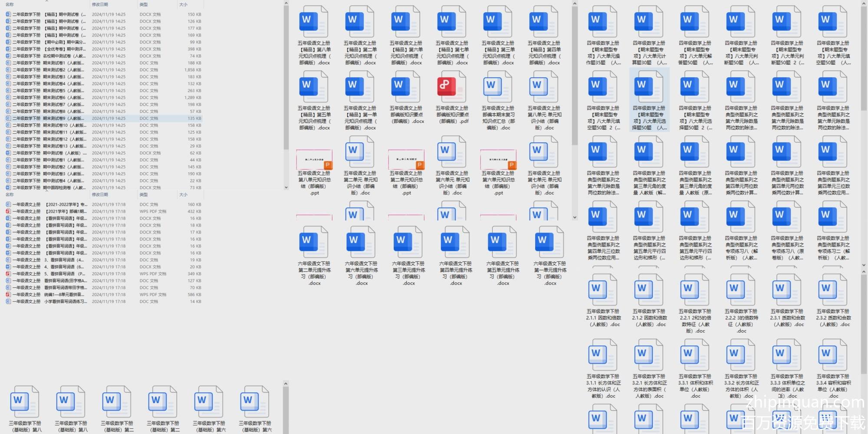Select 五年级数学下册 3.3.1 体积和体积单位 icon

point(695,355)
